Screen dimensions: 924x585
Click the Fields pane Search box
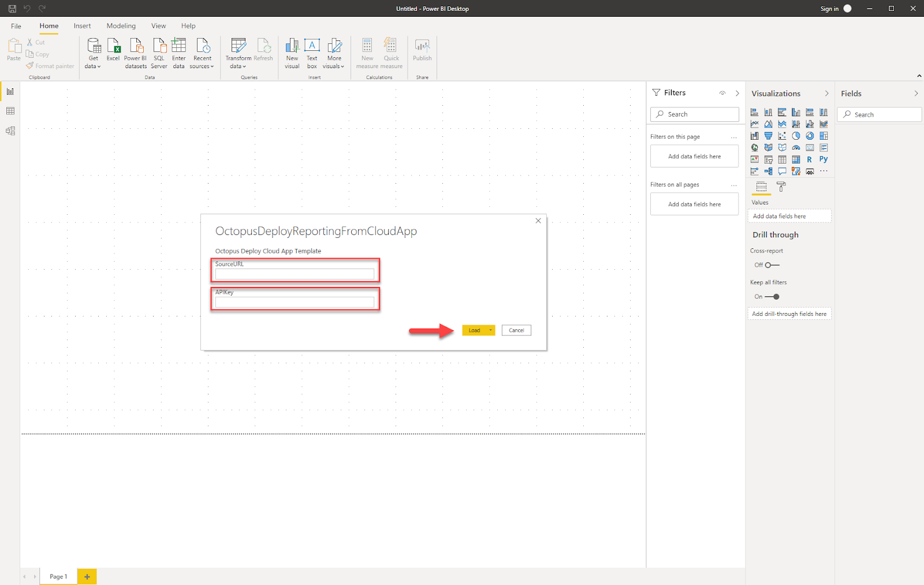pos(880,114)
